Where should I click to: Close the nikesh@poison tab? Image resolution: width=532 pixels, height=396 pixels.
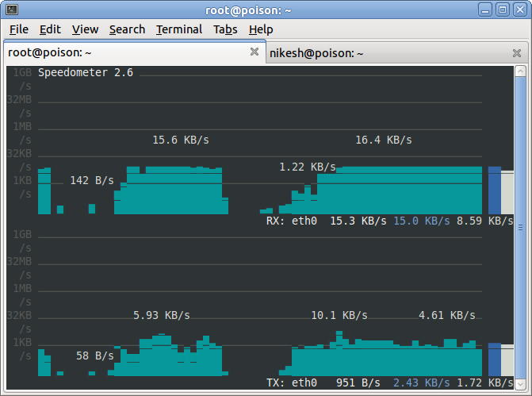pos(517,53)
